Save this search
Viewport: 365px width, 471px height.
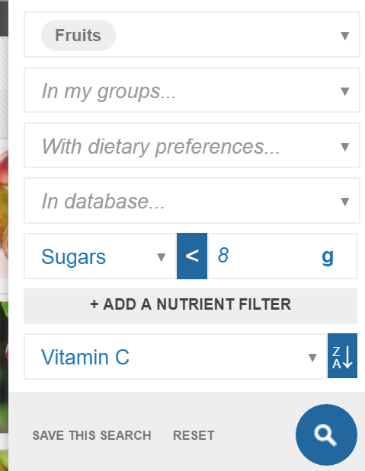(x=92, y=435)
